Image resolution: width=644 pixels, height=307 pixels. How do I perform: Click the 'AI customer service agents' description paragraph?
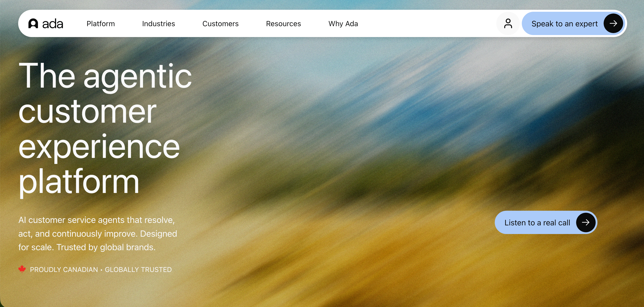[x=98, y=234]
